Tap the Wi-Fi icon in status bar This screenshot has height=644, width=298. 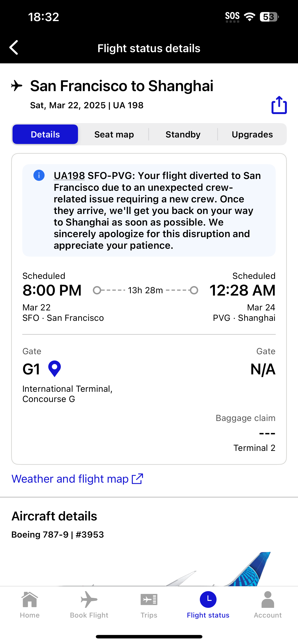pyautogui.click(x=249, y=17)
